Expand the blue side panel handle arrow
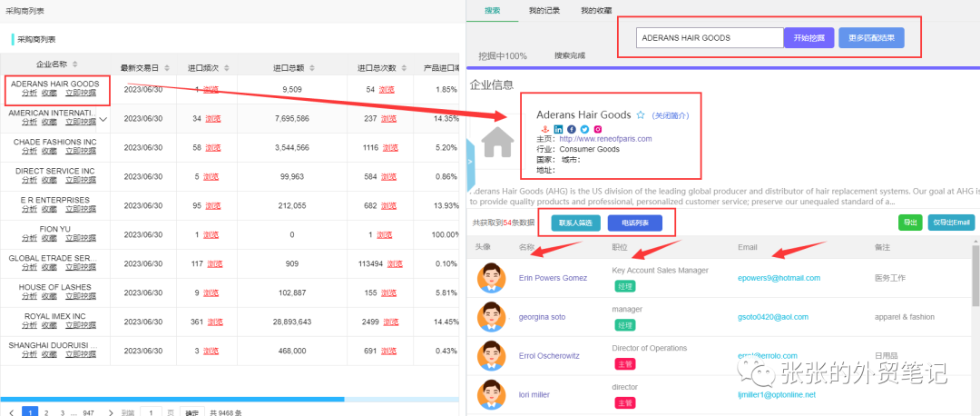Screen dimensions: 980x416 coord(470,162)
